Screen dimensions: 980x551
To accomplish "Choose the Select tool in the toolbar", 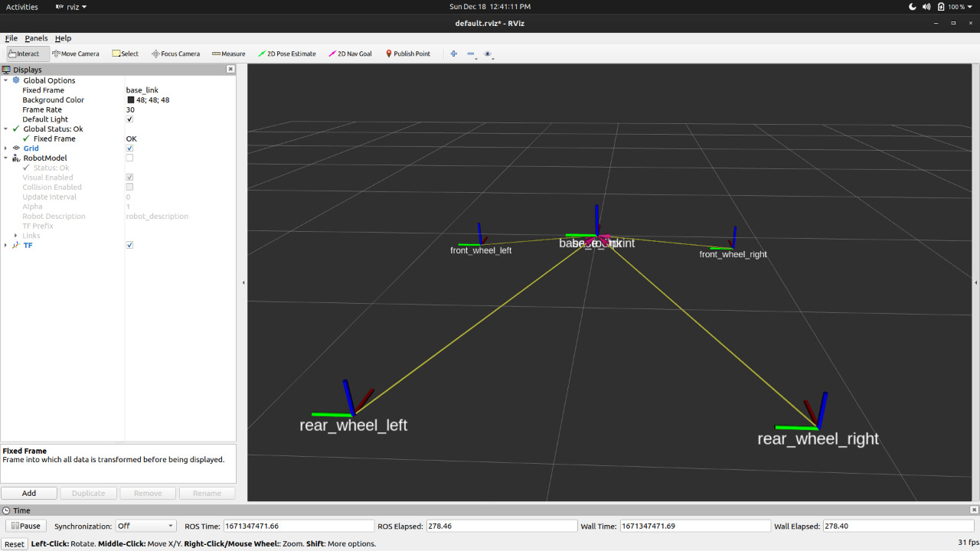I will pos(125,54).
